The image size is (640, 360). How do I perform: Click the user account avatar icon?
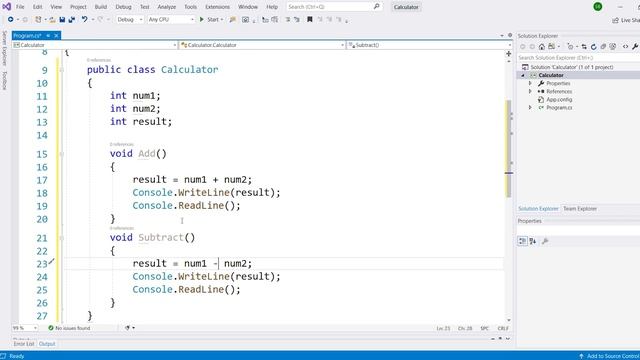(x=598, y=7)
